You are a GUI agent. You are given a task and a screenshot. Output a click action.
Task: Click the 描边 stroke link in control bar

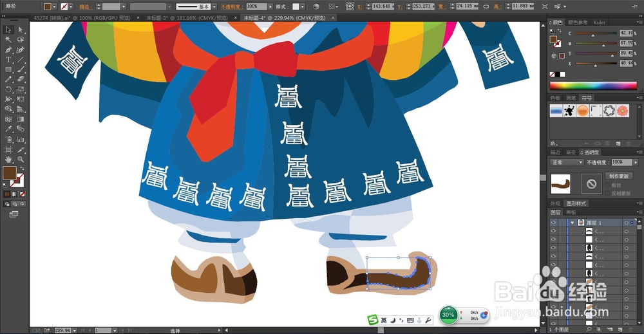[x=85, y=6]
